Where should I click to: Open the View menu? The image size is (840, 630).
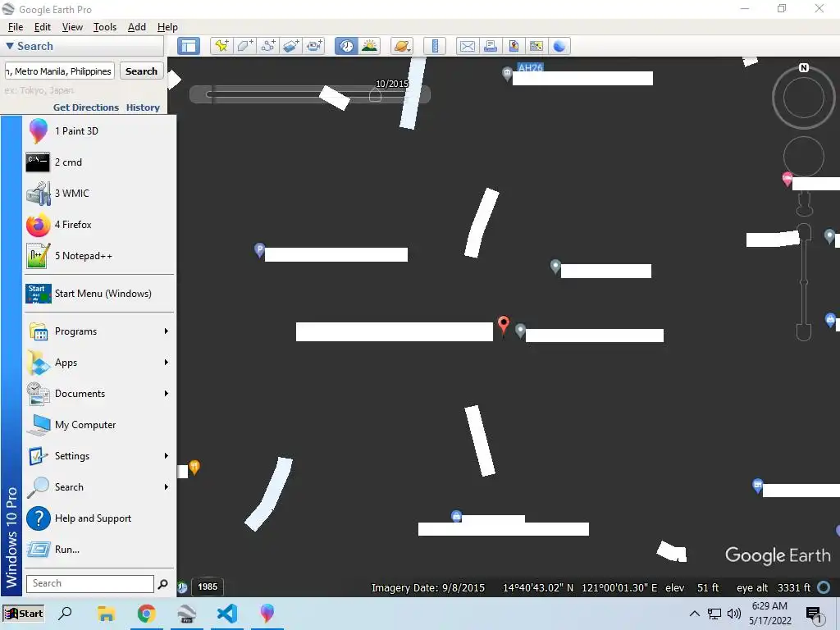[72, 27]
